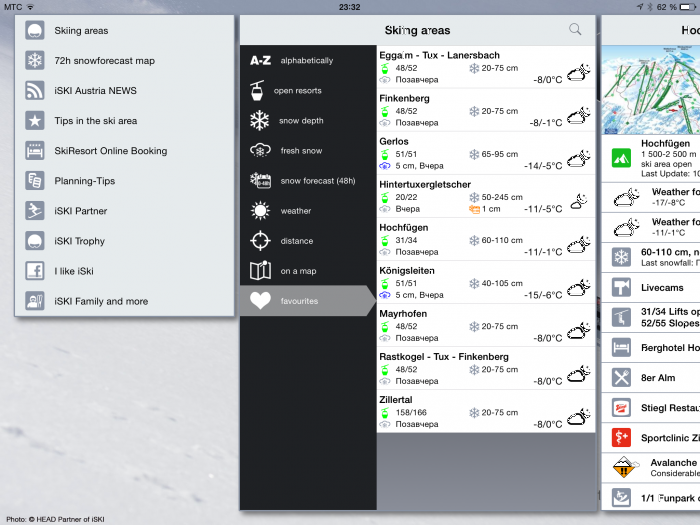Screen dimensions: 700x525
Task: Open the iSKI Partner entry
Action: [125, 211]
